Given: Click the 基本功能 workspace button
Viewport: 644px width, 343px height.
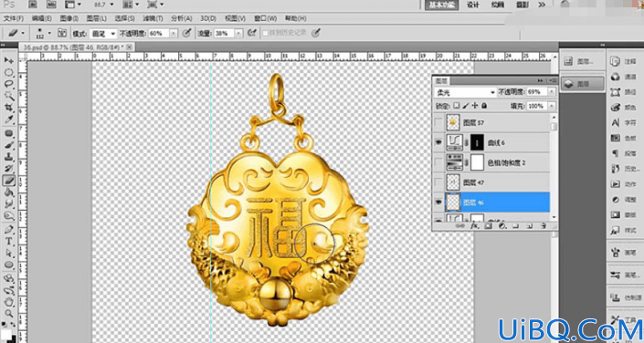Looking at the screenshot, I should pos(441,5).
